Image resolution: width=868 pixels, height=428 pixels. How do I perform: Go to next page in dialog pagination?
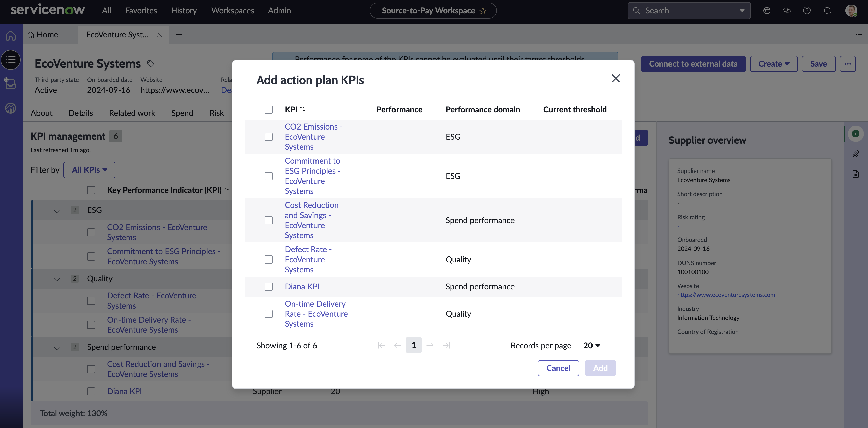coord(430,345)
